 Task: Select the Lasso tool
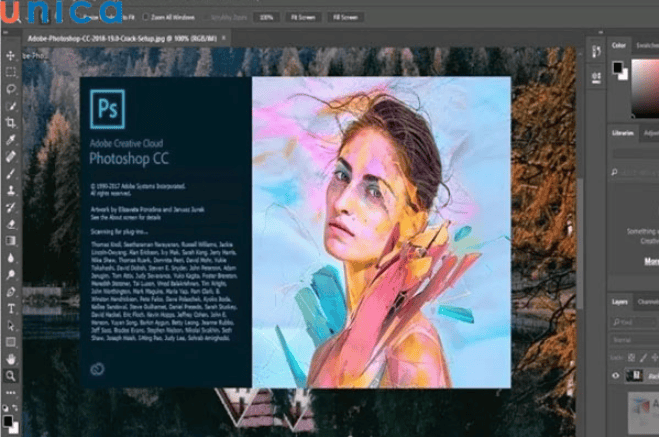[11, 89]
